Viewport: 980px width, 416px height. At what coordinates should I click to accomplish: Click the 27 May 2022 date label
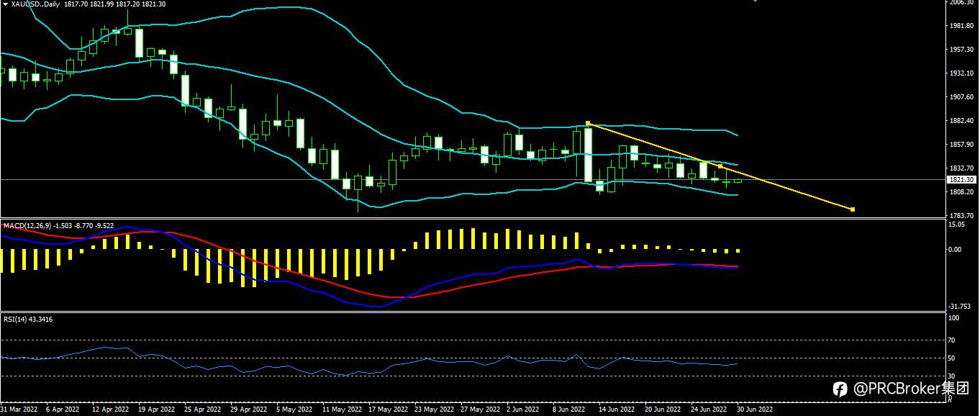(x=480, y=410)
